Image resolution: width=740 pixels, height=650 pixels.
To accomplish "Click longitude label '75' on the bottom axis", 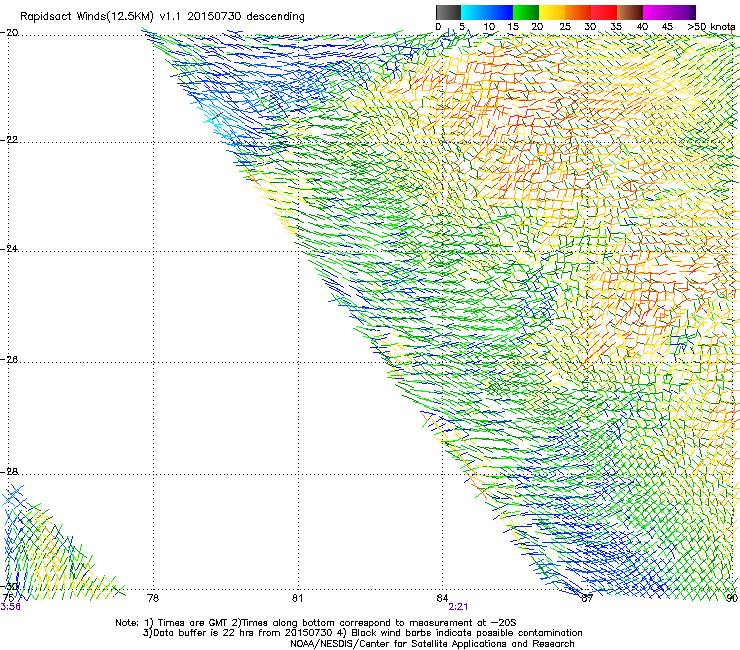I will 8,598.
